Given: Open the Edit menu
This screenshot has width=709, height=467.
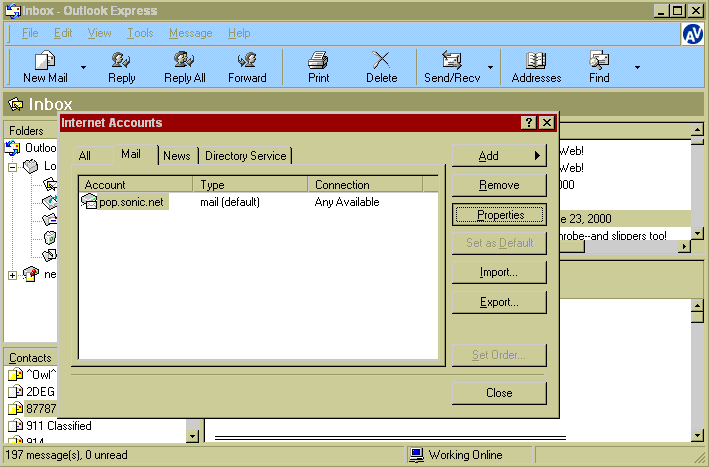Looking at the screenshot, I should click(x=63, y=33).
